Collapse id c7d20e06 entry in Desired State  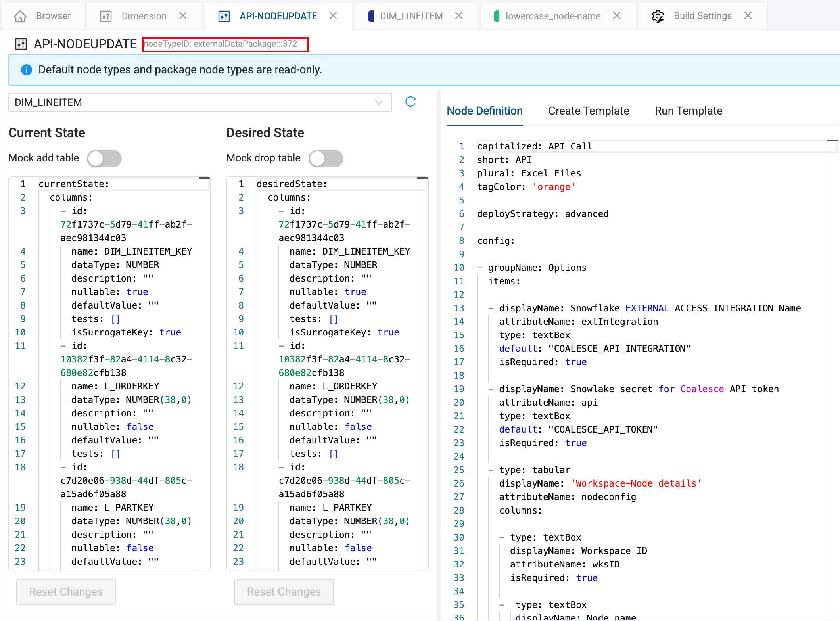(x=282, y=467)
